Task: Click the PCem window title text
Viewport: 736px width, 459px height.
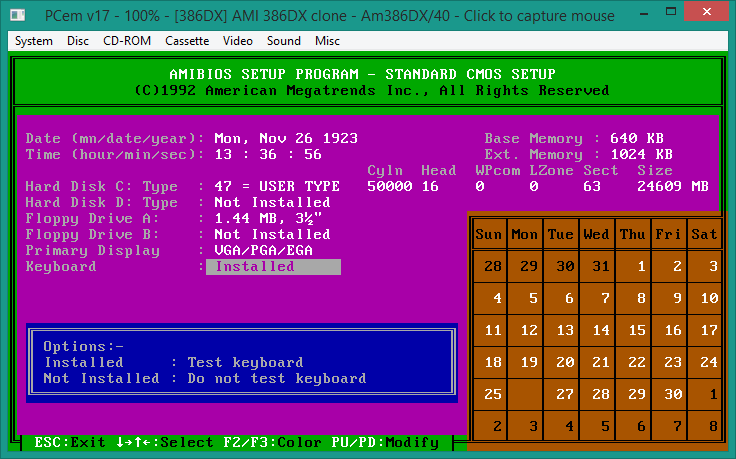Action: 330,16
